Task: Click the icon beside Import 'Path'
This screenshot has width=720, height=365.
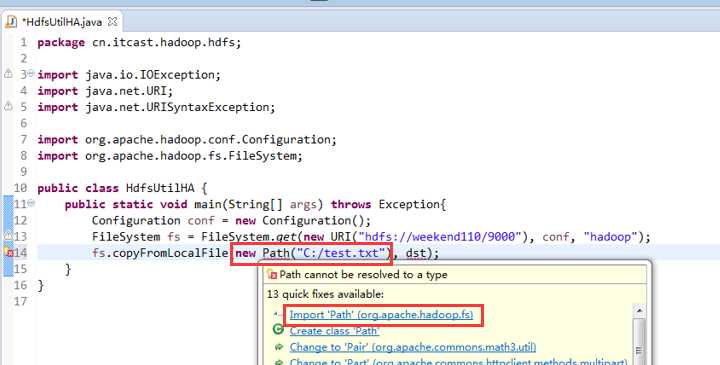Action: (278, 314)
